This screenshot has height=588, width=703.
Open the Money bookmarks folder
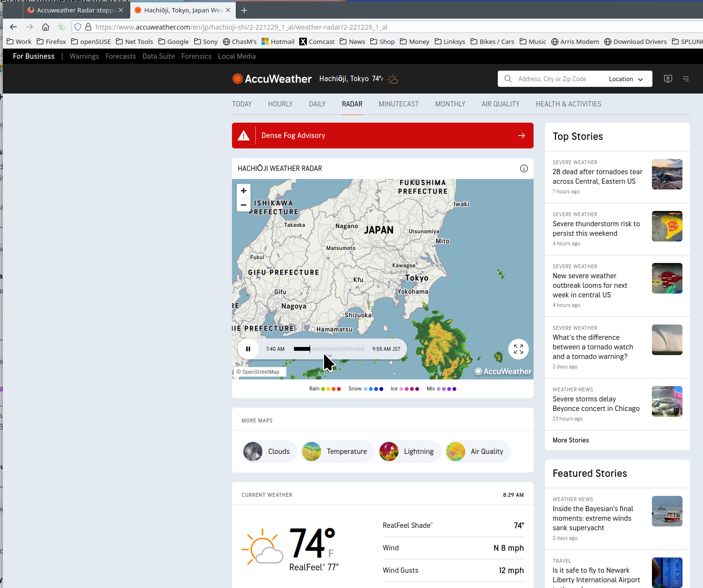415,42
